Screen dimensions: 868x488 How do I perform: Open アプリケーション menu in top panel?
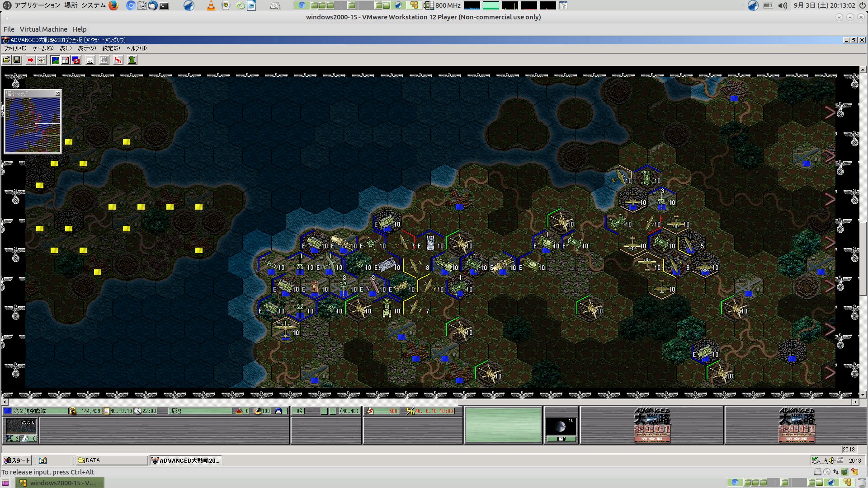(x=38, y=5)
